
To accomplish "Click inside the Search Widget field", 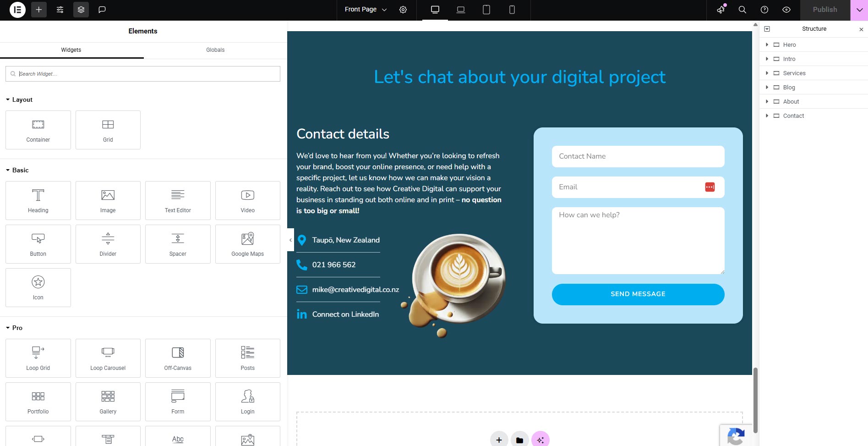I will pyautogui.click(x=142, y=73).
